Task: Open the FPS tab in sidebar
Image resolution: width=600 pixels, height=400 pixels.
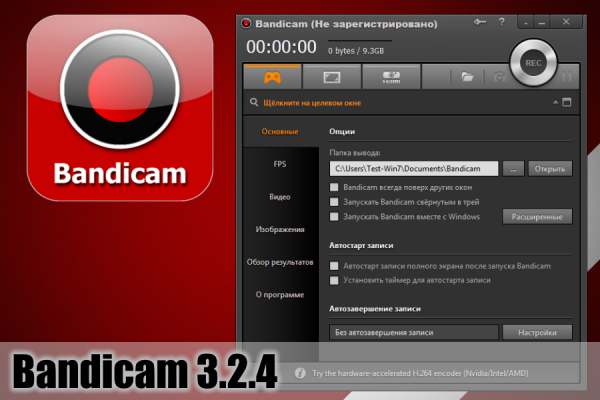Action: coord(279,163)
